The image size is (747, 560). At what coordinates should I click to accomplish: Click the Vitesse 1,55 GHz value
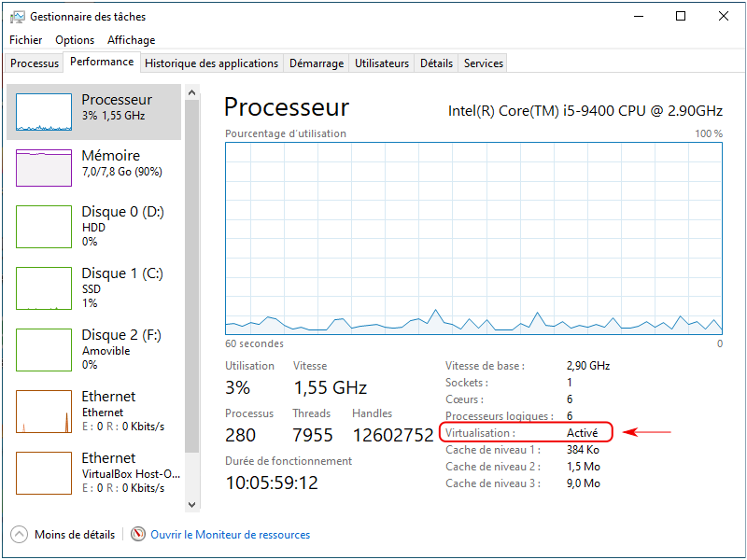(331, 387)
